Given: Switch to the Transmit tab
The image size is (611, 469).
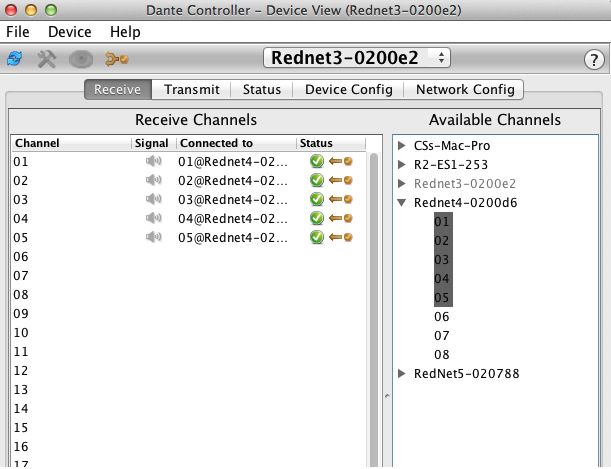Looking at the screenshot, I should point(192,89).
